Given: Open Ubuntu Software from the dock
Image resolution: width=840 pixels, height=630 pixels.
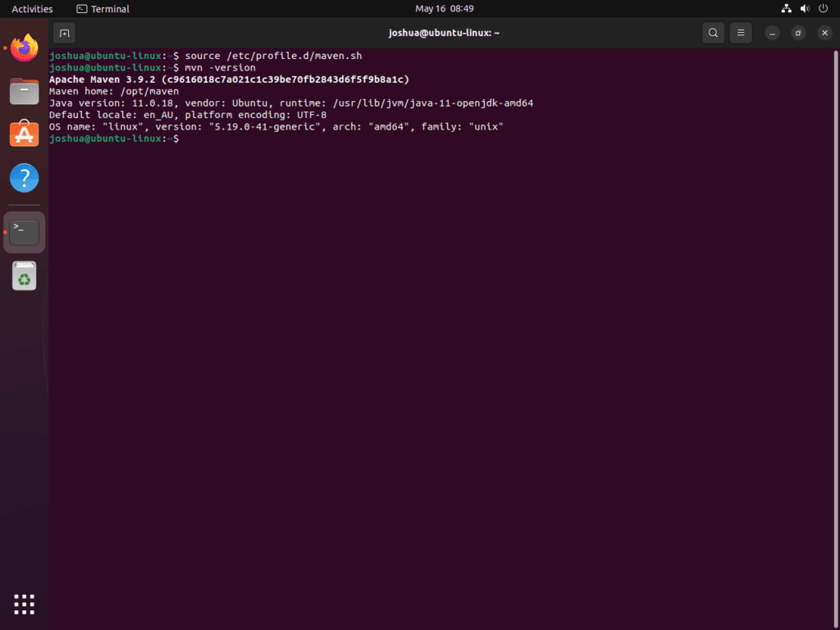Looking at the screenshot, I should pos(24,135).
